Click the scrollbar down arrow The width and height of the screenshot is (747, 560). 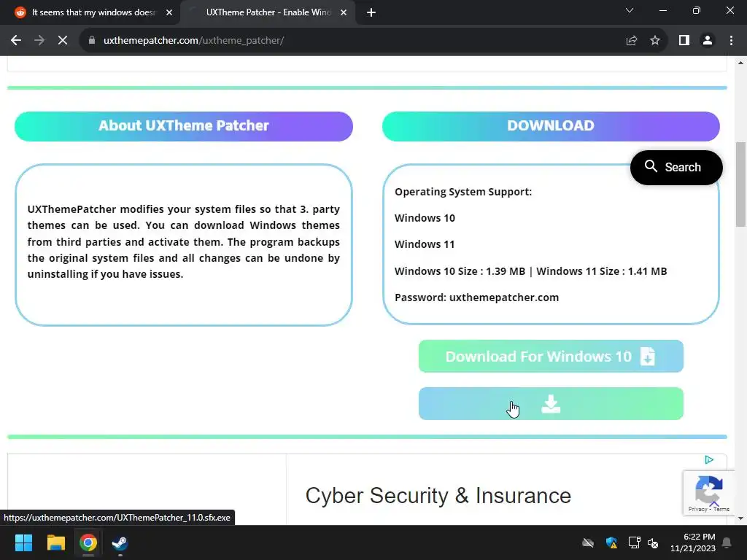coord(740,518)
